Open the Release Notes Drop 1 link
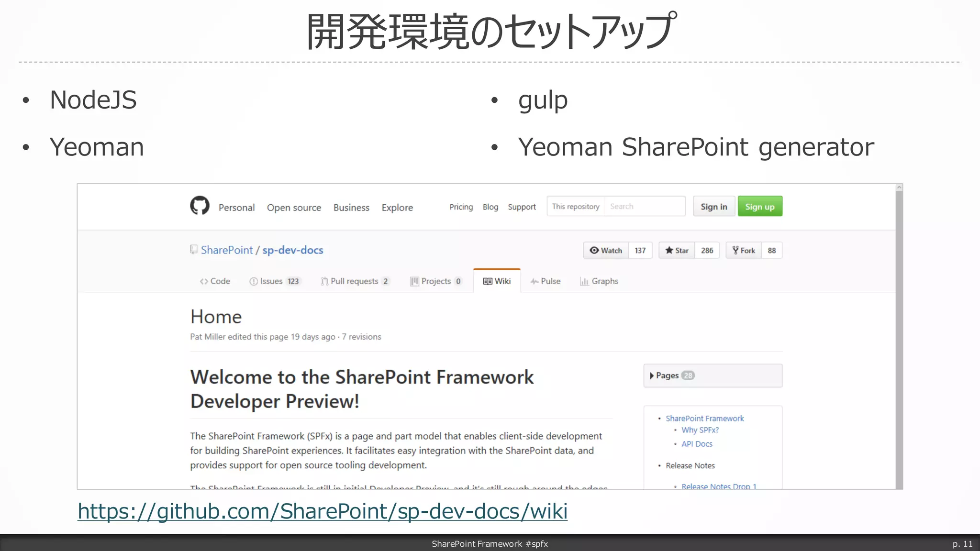The image size is (980, 551). click(719, 486)
